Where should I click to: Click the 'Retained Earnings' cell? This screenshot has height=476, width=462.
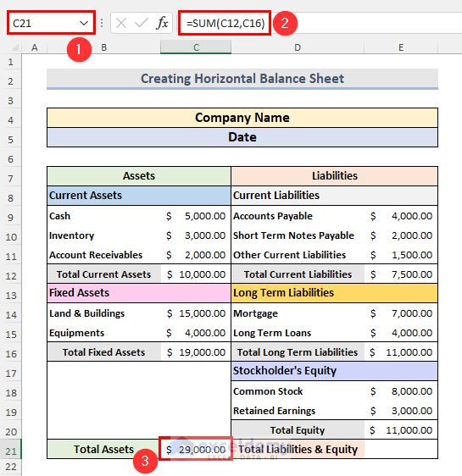pos(298,411)
